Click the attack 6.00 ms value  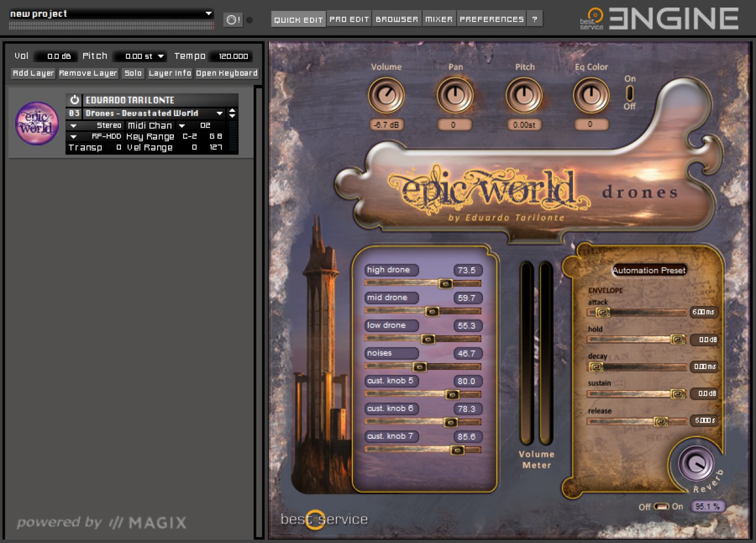[x=703, y=312]
